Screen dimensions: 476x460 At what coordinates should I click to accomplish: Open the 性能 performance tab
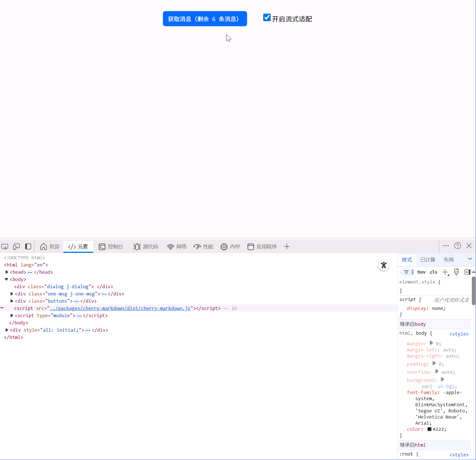point(203,247)
